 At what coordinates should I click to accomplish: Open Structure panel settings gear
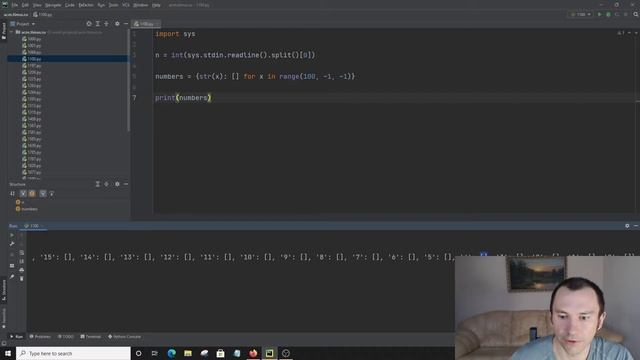click(117, 184)
